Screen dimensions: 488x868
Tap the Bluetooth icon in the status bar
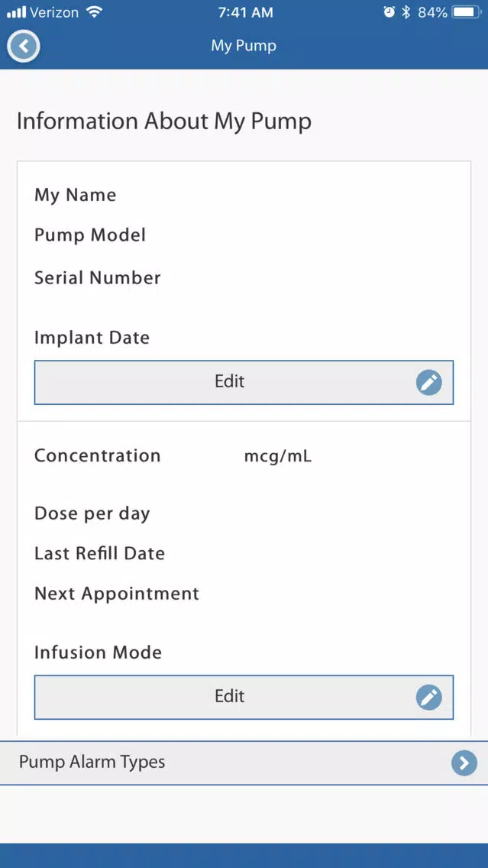point(406,12)
